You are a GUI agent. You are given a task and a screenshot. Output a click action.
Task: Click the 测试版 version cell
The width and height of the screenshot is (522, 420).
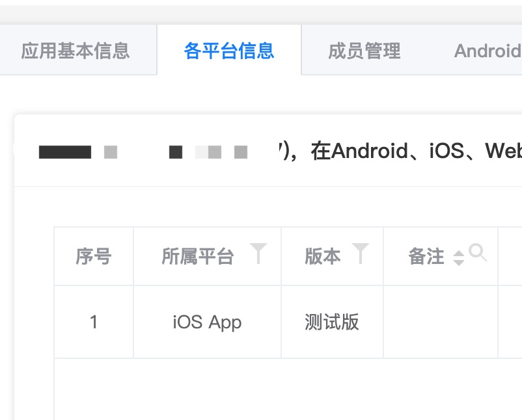coord(332,322)
